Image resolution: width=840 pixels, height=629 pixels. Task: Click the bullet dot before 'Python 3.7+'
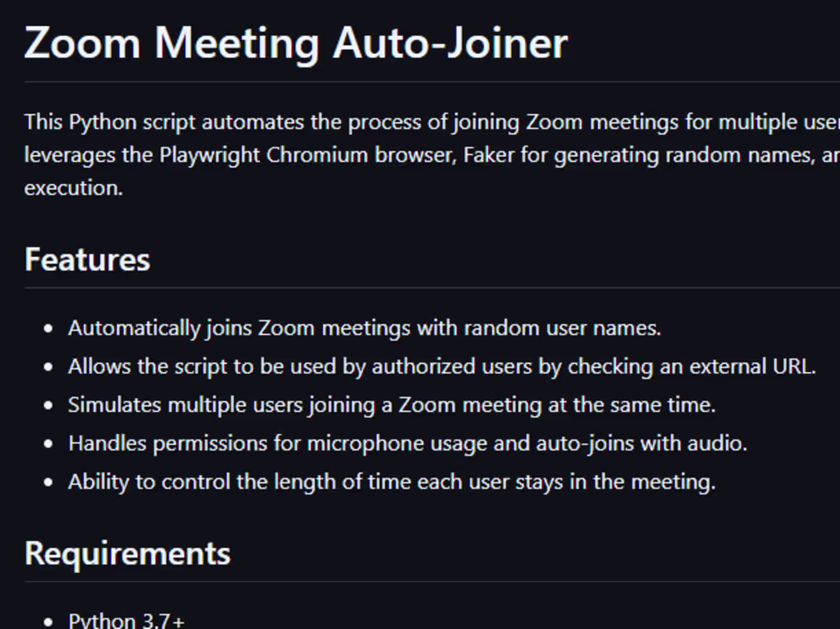click(48, 621)
